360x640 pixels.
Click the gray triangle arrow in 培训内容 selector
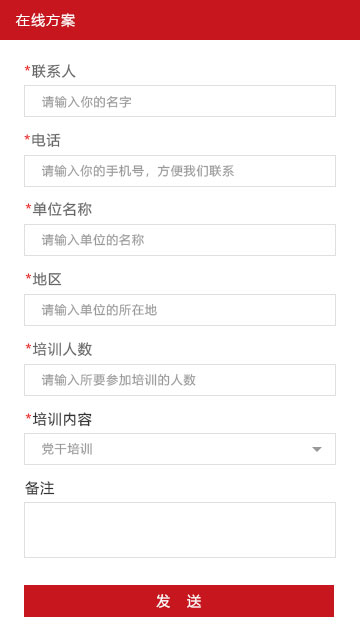point(317,449)
